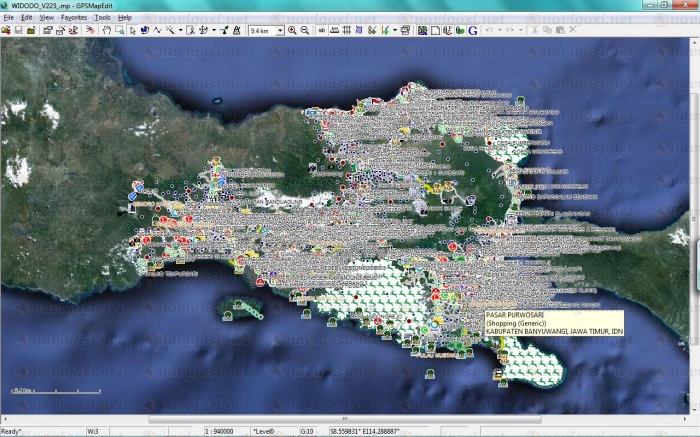
Task: Click the zoom out magnifier icon
Action: 305,30
